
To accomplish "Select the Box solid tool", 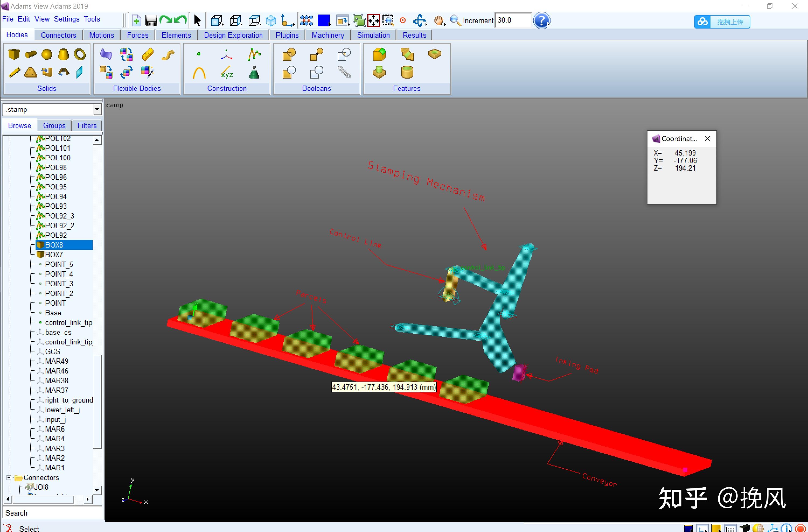I will tap(14, 54).
